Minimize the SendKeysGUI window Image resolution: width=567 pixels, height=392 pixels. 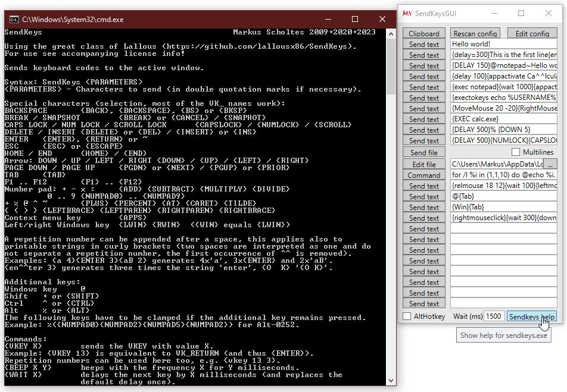[494, 13]
